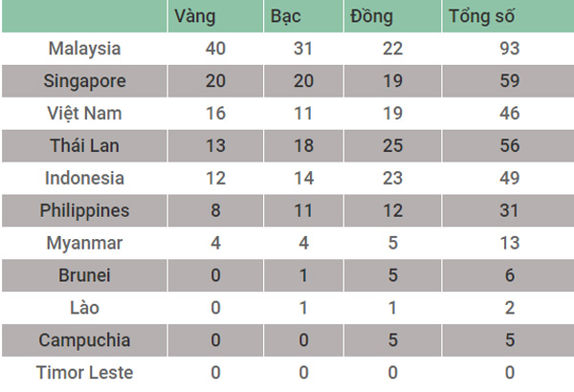Select the Philippines country cell
This screenshot has height=392, width=574.
coord(84,210)
